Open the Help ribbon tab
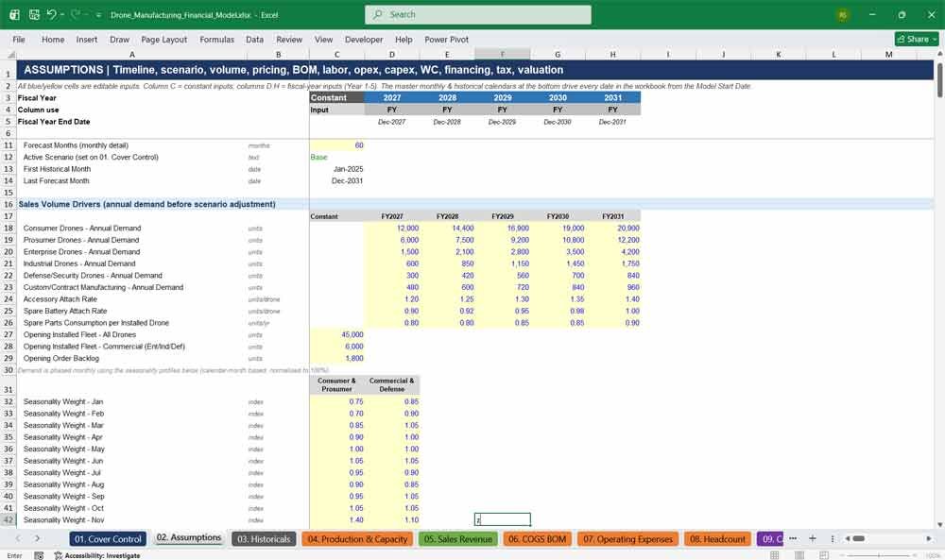Viewport: 945px width, 560px height. (404, 39)
